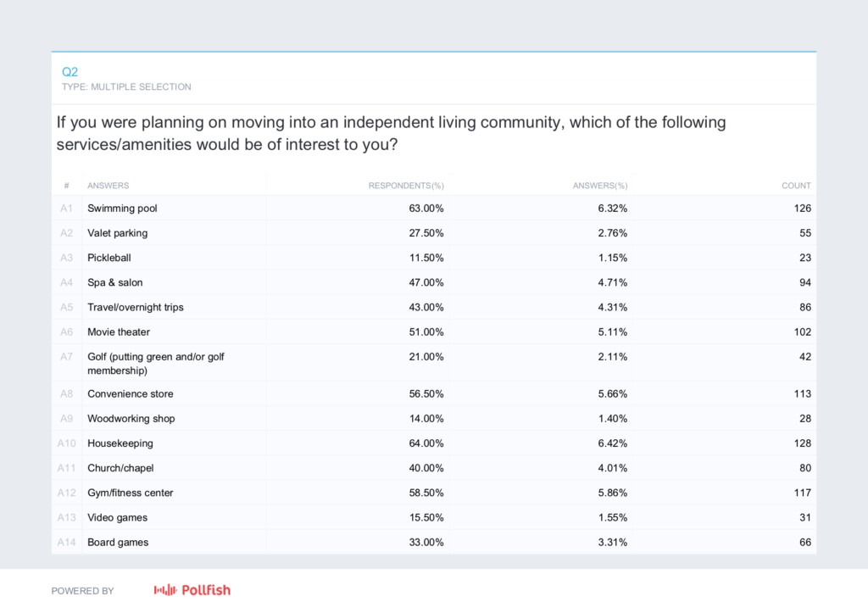
Task: Select the Convenience store row
Action: coord(129,393)
